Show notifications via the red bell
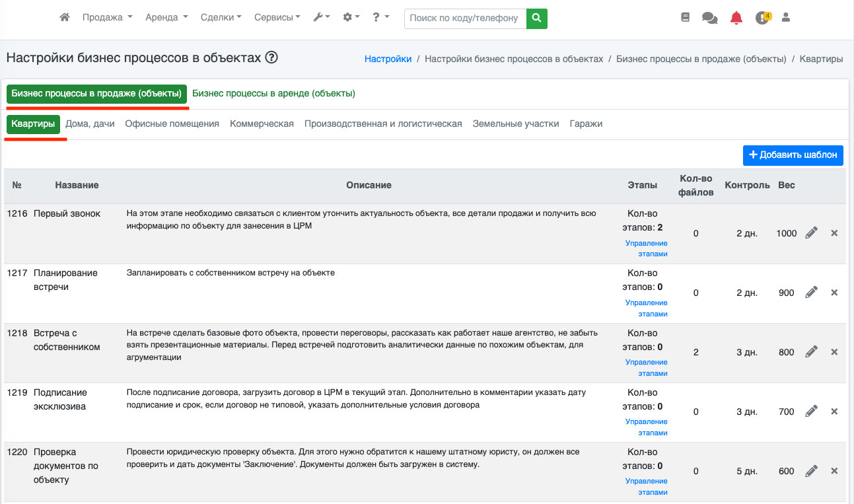 pos(736,18)
